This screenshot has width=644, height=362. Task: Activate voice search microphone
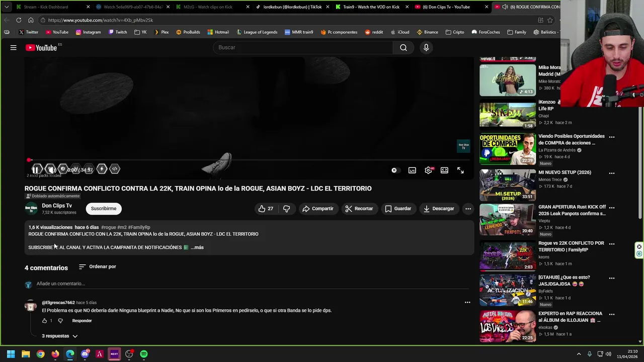pyautogui.click(x=426, y=47)
